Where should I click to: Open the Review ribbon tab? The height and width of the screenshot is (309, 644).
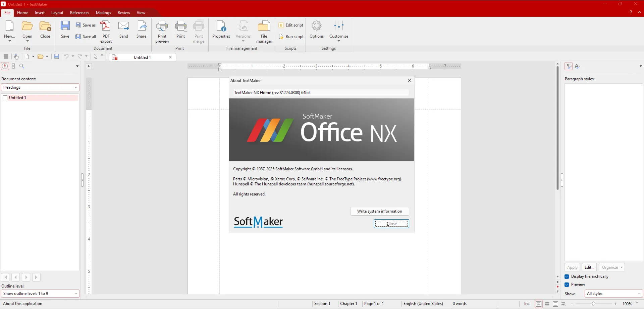click(x=124, y=13)
